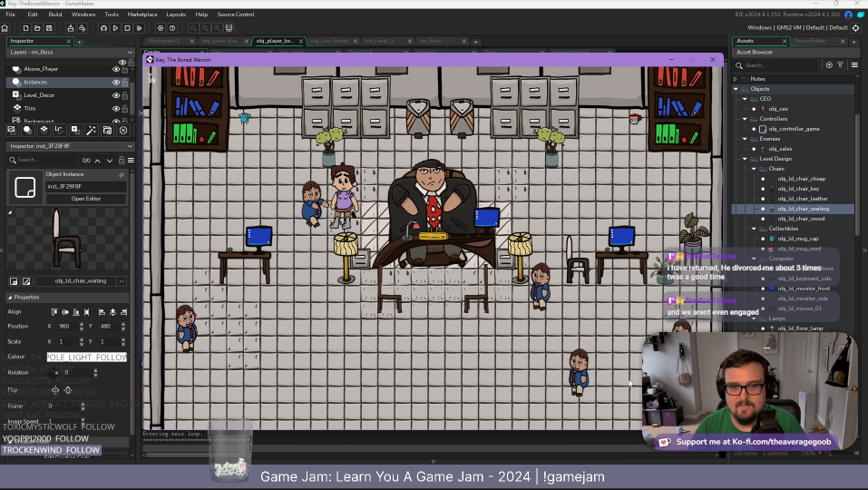Collapse the Properties section
868x490 pixels.
10,298
